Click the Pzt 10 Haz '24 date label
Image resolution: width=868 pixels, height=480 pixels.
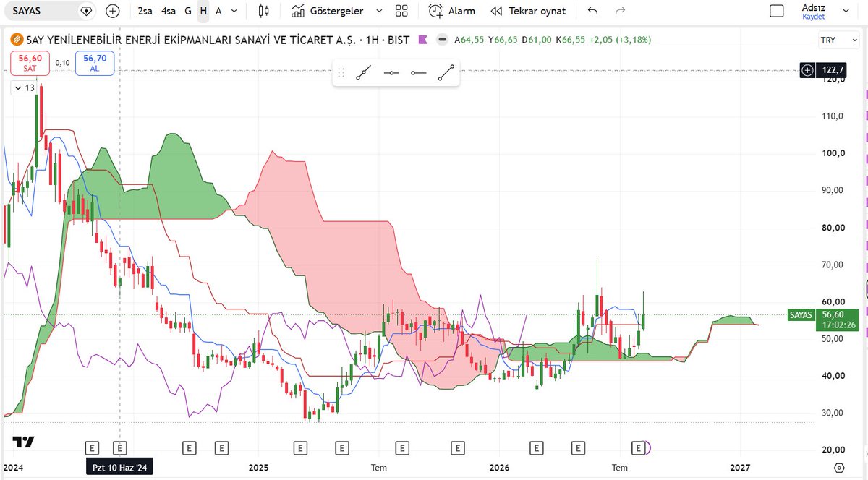tap(120, 468)
